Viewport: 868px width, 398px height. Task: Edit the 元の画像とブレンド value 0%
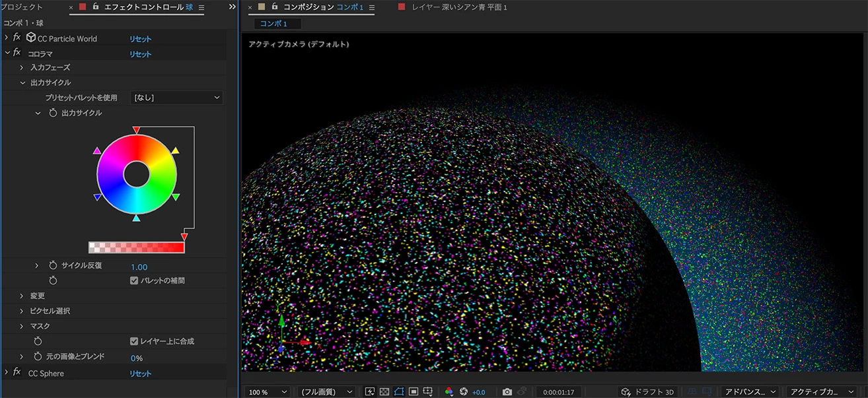coord(136,358)
